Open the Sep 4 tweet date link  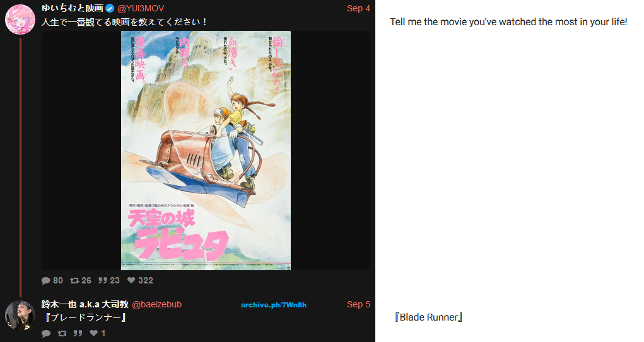tap(358, 8)
